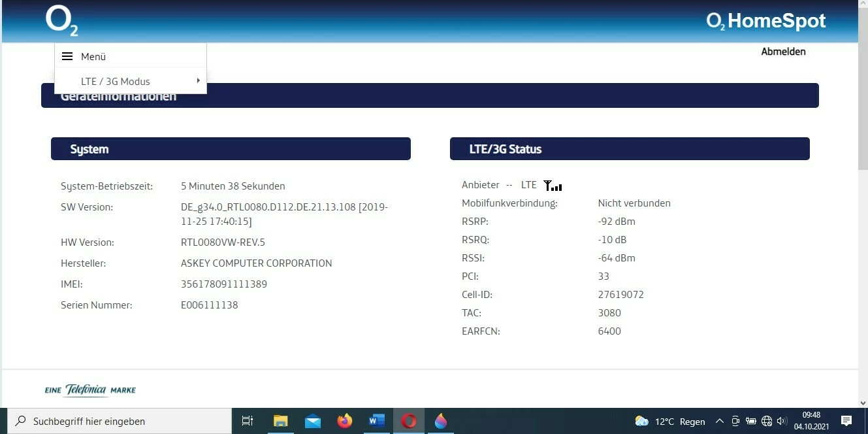Open the volume speaker tray icon
This screenshot has height=434, width=868.
(782, 422)
